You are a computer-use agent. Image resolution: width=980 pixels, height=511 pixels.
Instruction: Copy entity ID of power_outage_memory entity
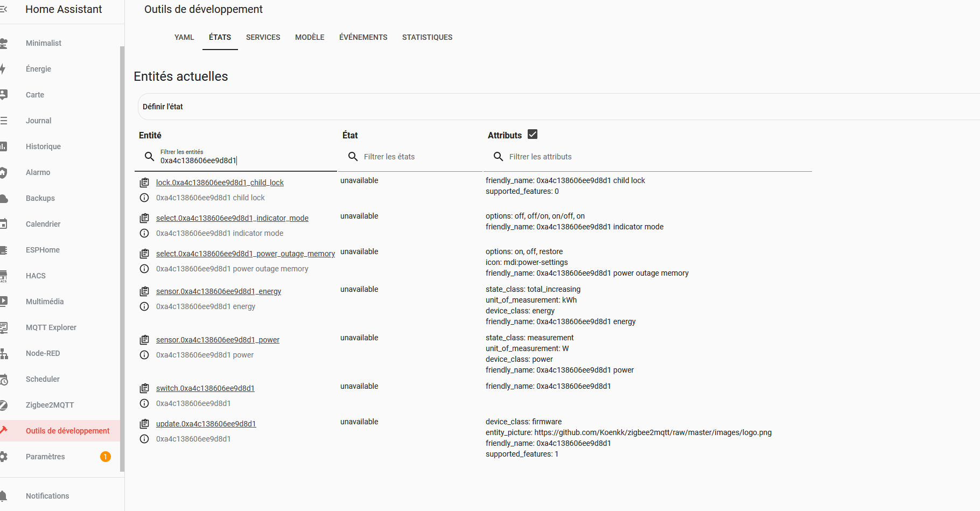click(144, 254)
